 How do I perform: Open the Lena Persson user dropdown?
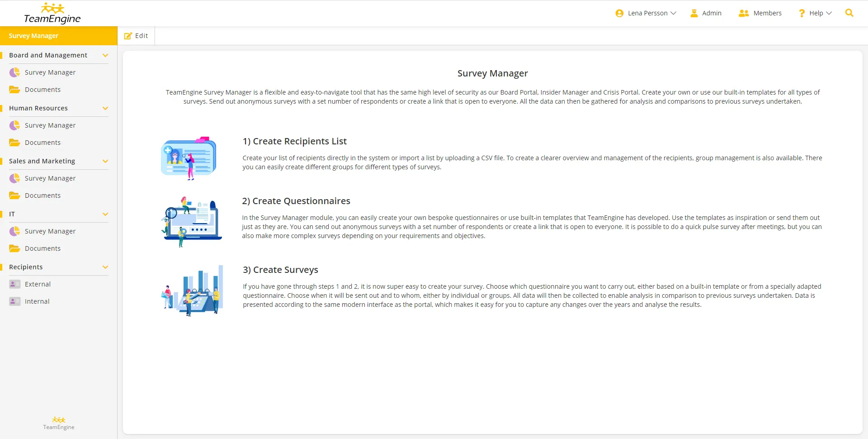(x=646, y=13)
